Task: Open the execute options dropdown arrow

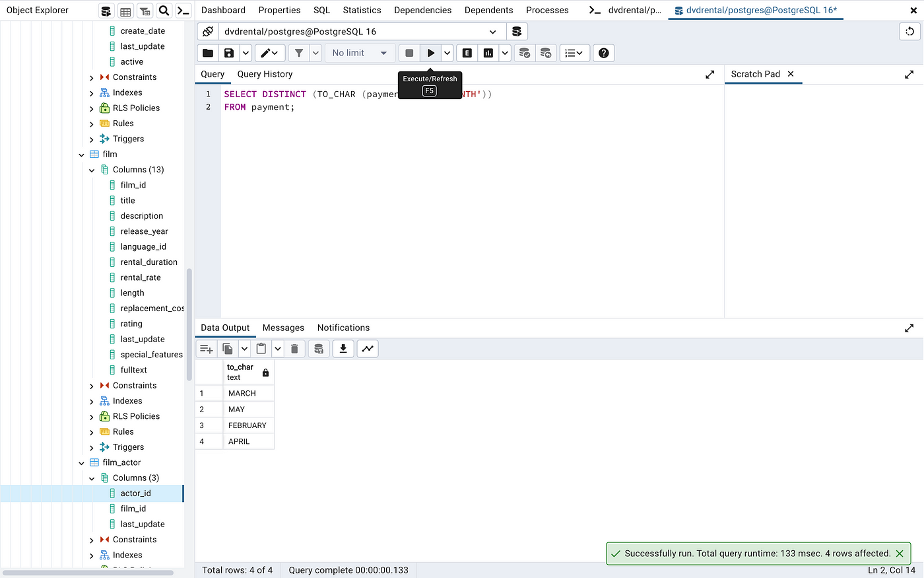Action: click(447, 53)
